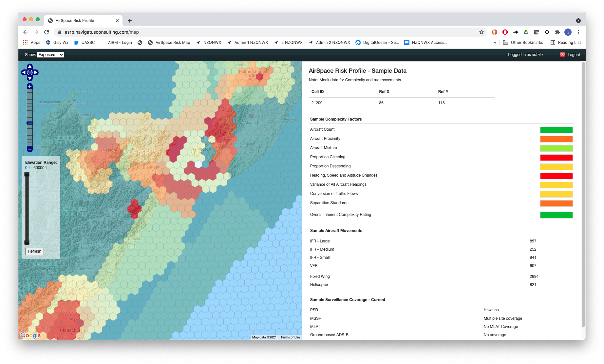Open the AirSpace Risk Map bookmark
Screen dimensions: 604x364
click(x=169, y=43)
